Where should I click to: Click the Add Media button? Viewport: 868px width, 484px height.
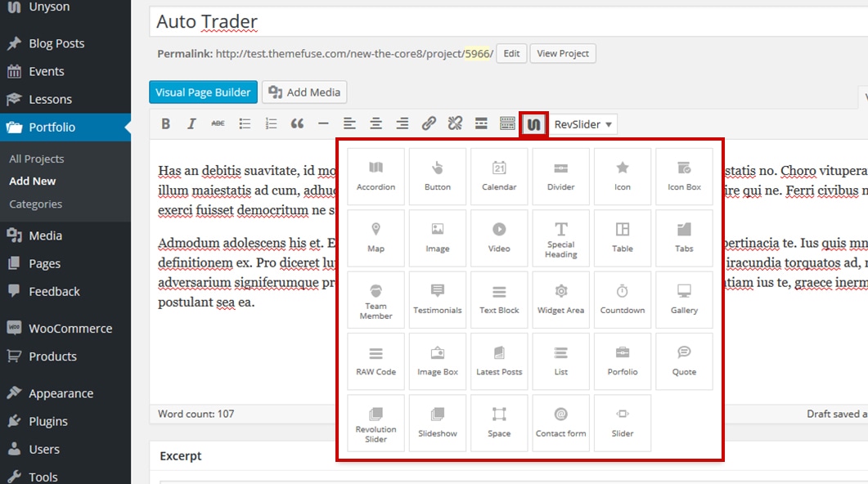[x=304, y=92]
